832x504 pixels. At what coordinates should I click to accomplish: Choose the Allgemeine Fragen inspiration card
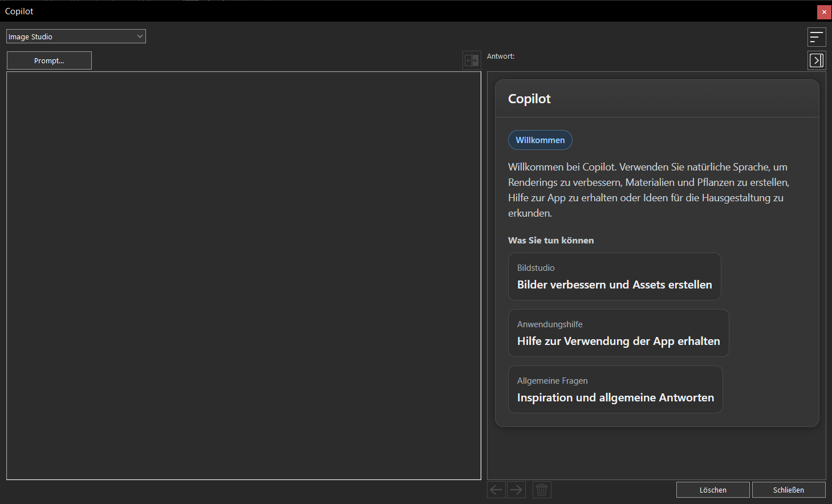click(615, 389)
